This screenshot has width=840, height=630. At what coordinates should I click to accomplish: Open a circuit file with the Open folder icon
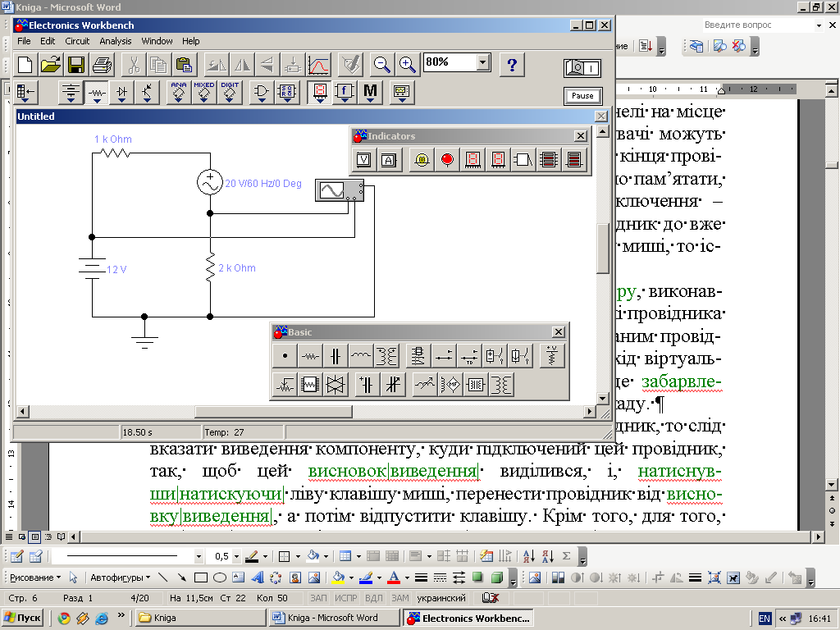[x=50, y=65]
